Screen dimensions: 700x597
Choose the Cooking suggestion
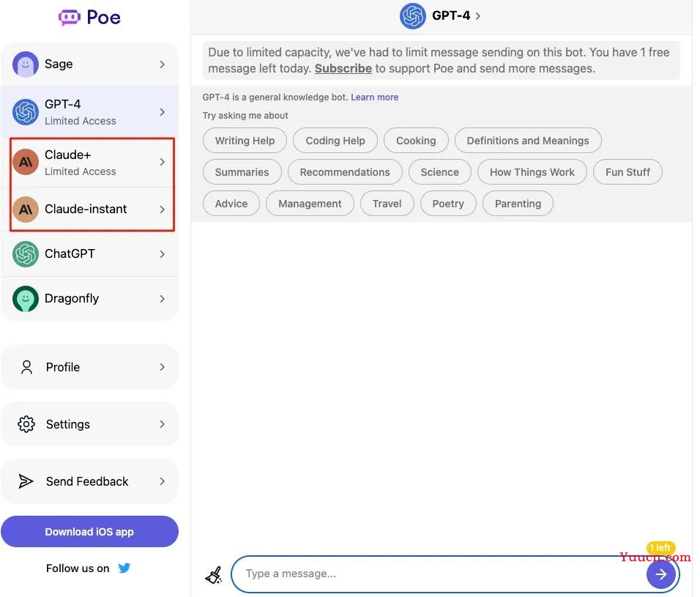point(416,141)
